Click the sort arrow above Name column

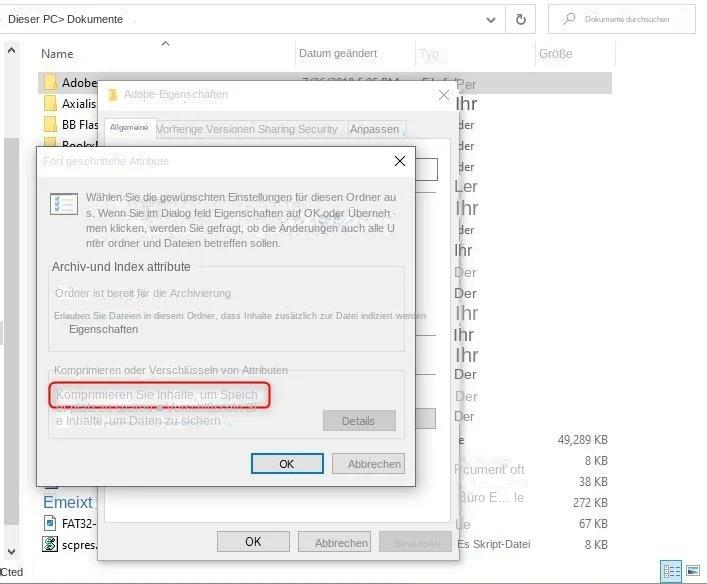coord(165,43)
